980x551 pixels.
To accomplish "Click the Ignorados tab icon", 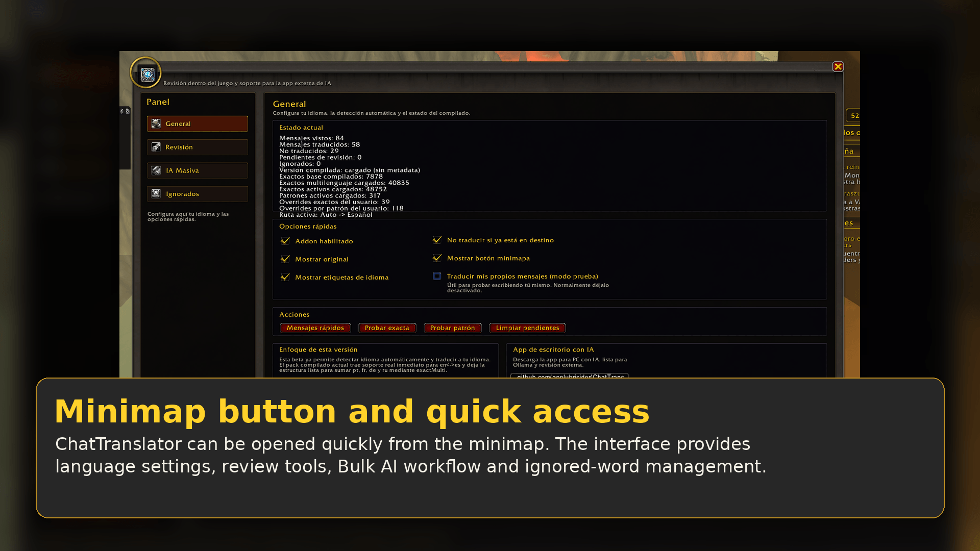I will click(156, 194).
